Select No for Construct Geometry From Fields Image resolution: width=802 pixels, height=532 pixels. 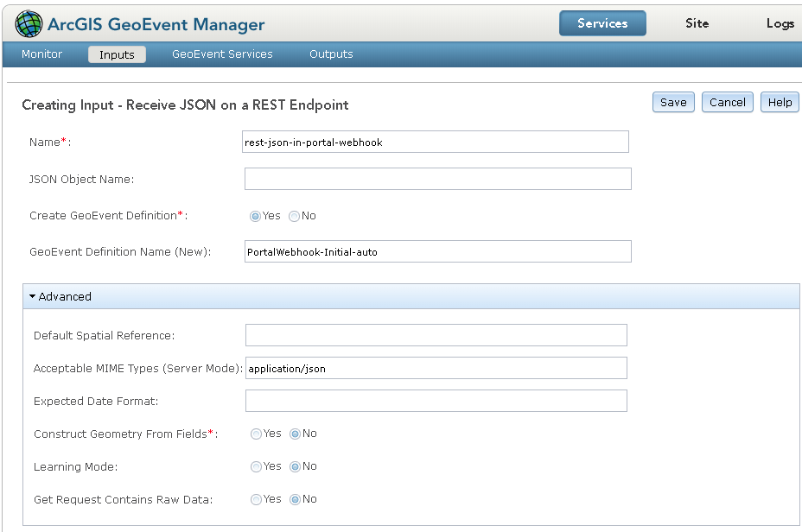tap(295, 434)
